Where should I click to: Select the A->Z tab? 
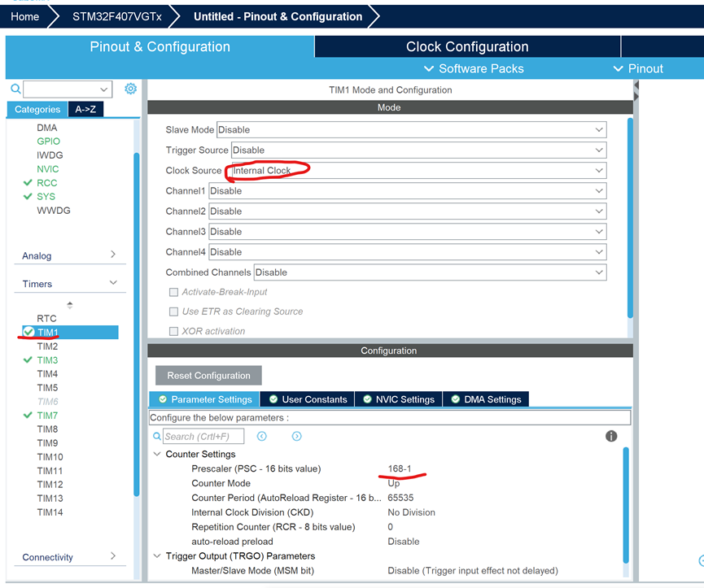click(x=85, y=110)
